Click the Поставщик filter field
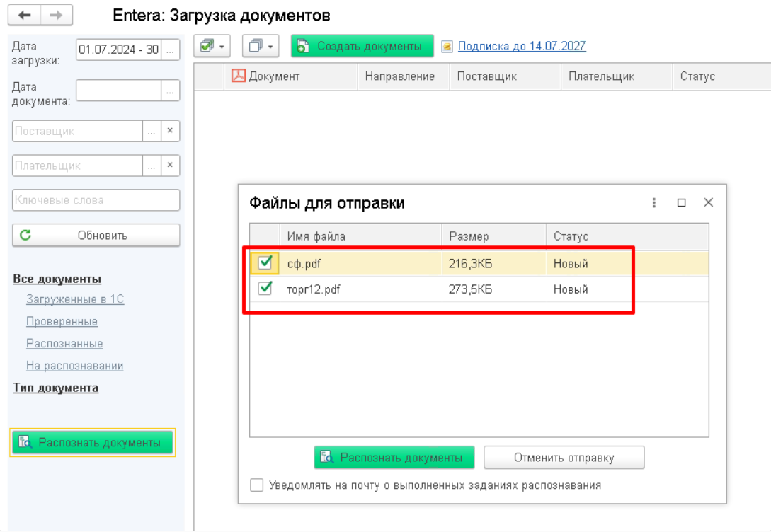 77,131
